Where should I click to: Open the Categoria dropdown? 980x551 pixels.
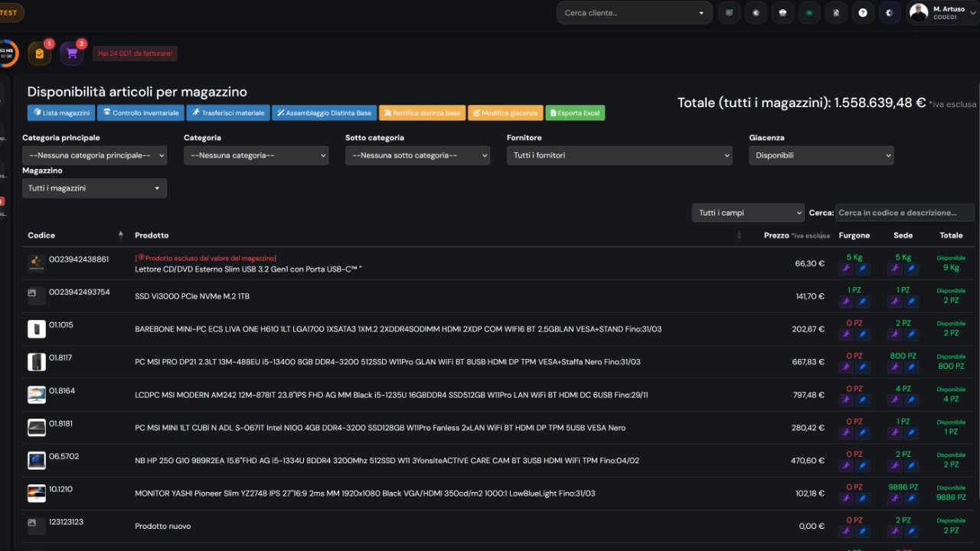coord(256,155)
